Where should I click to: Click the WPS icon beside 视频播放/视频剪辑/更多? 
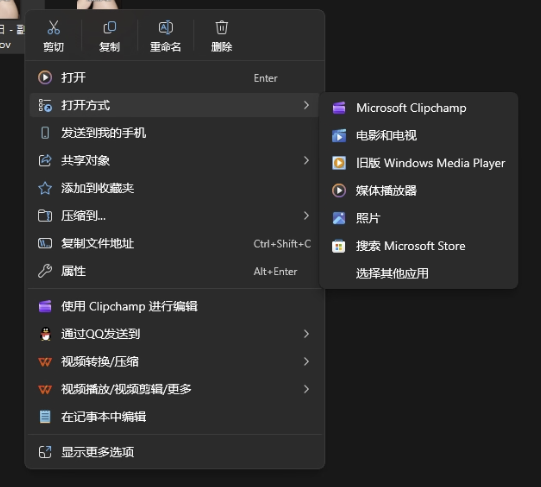45,389
